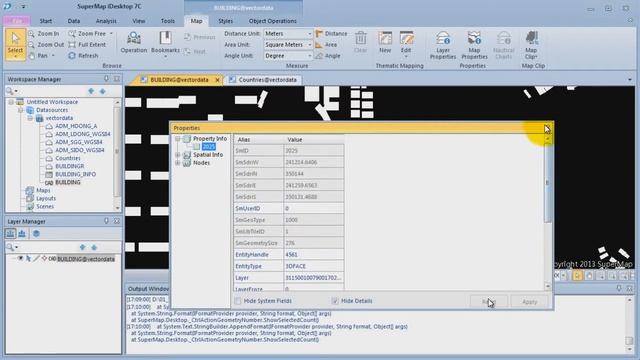Clear the measurement results
This screenshot has width=640, height=360.
point(360,42)
